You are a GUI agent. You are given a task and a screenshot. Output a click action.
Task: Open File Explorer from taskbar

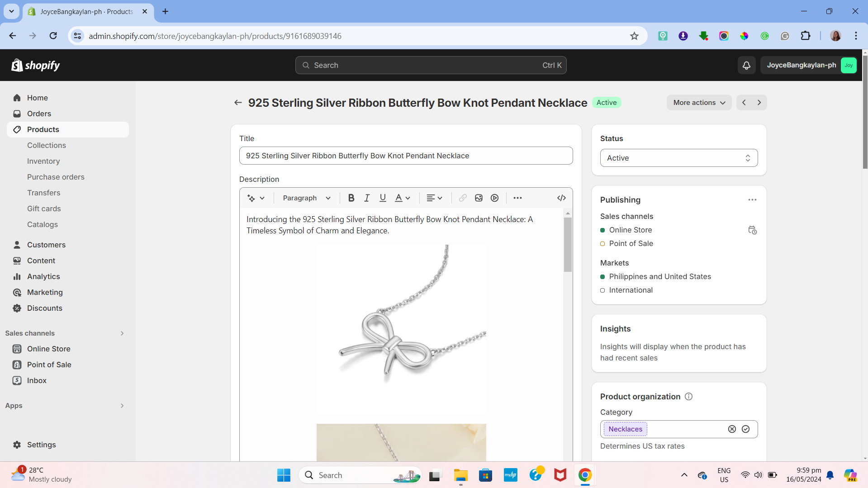click(460, 475)
